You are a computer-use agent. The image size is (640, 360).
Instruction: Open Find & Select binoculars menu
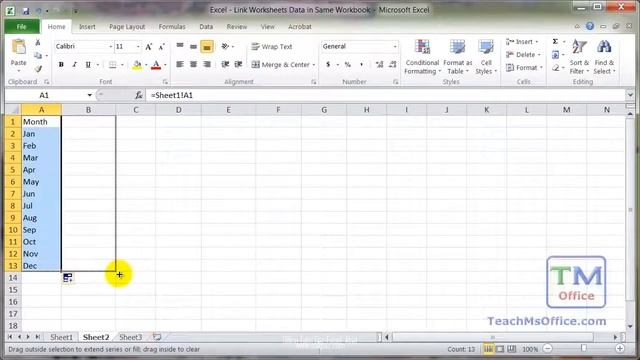tap(604, 57)
